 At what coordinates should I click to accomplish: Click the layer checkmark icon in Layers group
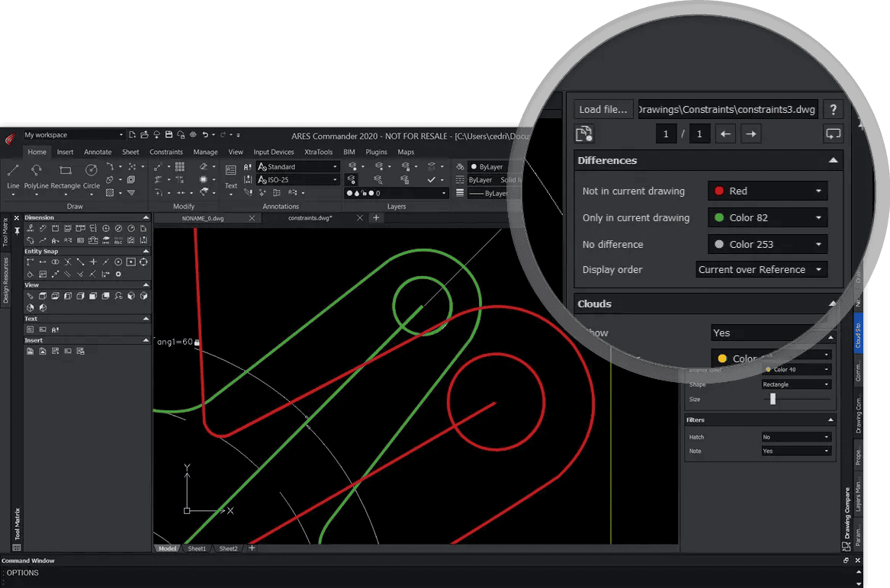coord(432,180)
